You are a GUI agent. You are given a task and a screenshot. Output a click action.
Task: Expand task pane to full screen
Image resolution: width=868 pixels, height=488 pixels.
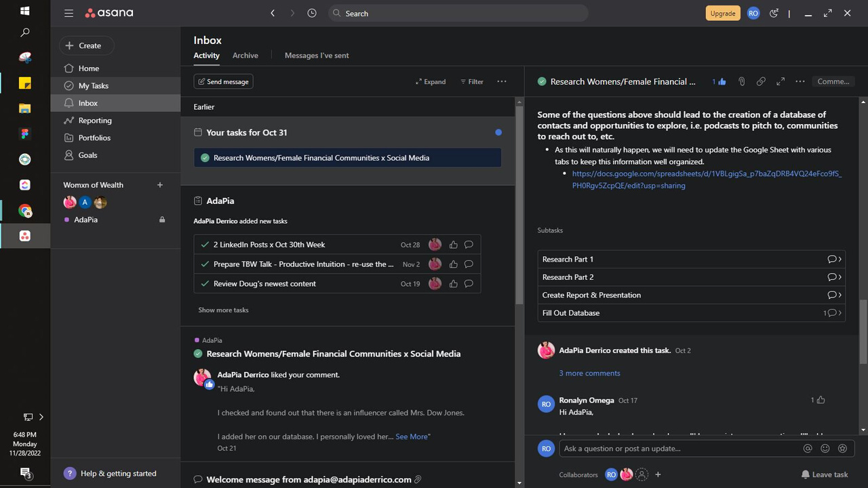781,81
